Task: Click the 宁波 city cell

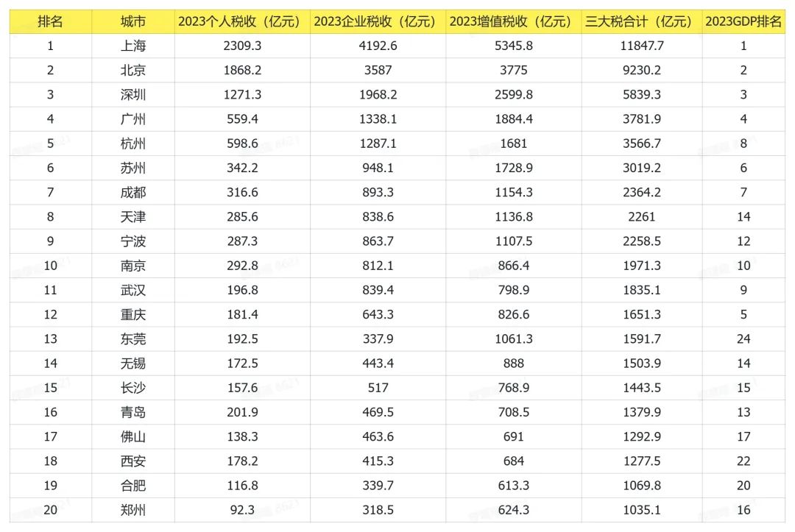Action: click(132, 241)
